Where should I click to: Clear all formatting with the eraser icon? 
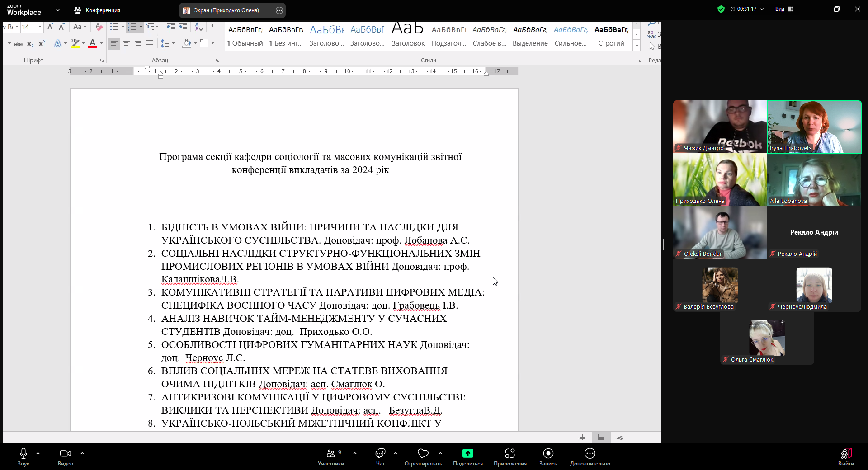click(x=99, y=27)
